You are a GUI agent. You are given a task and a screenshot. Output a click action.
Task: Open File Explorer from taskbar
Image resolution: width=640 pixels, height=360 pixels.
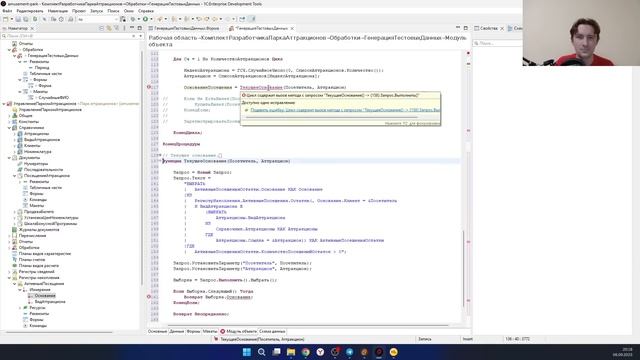[x=291, y=352]
